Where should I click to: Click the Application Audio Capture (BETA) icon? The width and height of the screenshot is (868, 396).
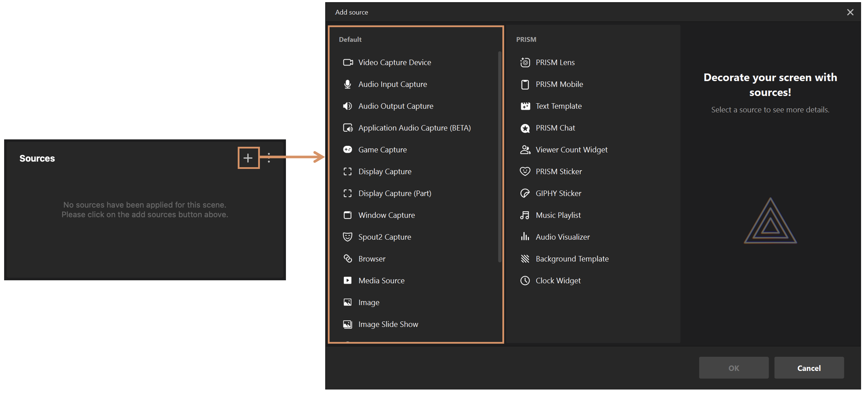click(348, 128)
